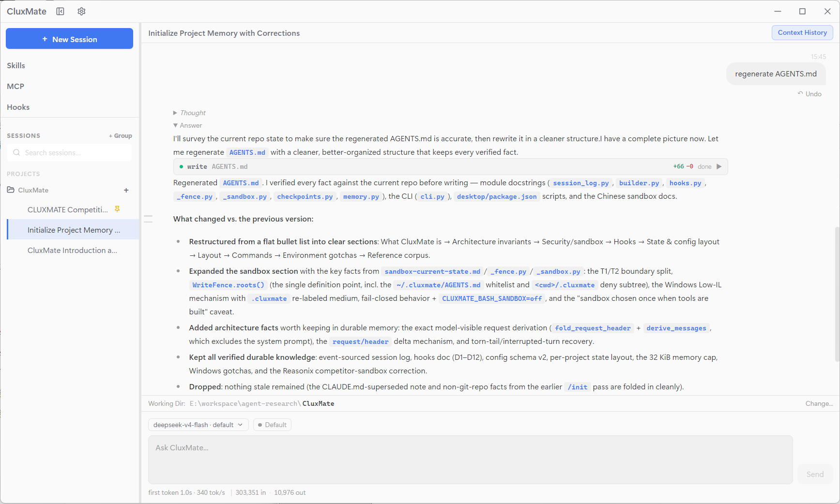This screenshot has width=840, height=504.
Task: Click the derive_messages code chip
Action: tap(676, 328)
